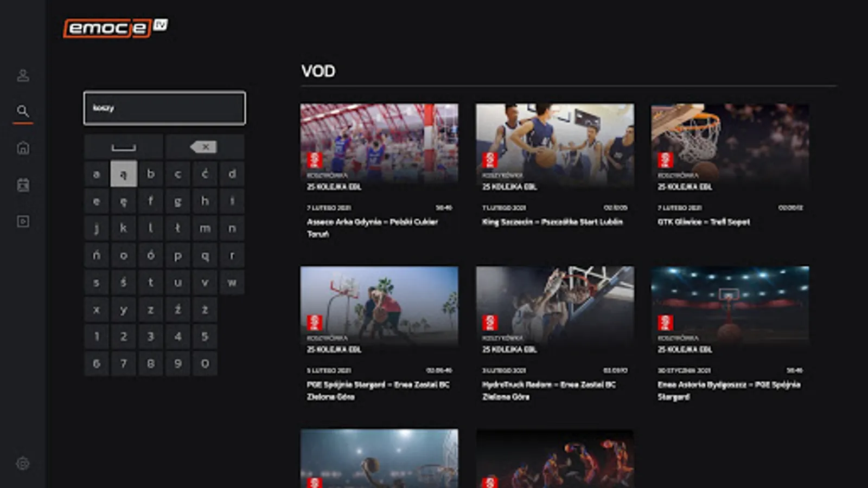Screen dimensions: 868x488
Task: Tap the plain 'c' key
Action: [x=178, y=174]
